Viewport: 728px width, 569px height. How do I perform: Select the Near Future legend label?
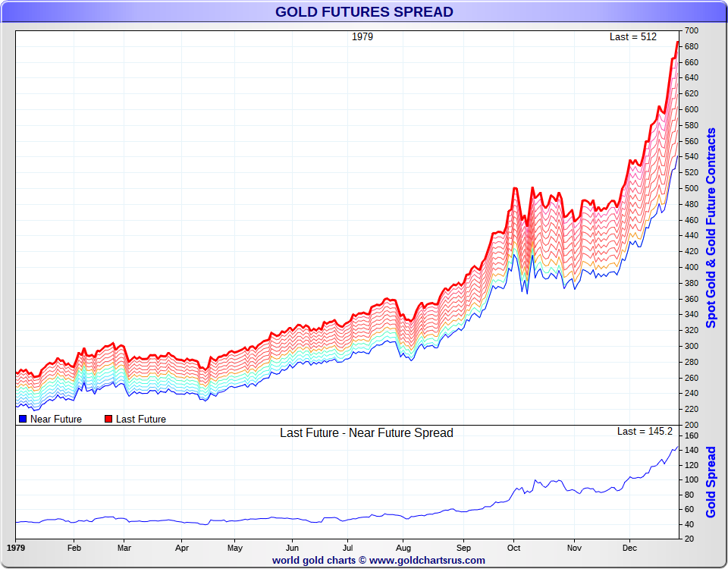click(56, 419)
